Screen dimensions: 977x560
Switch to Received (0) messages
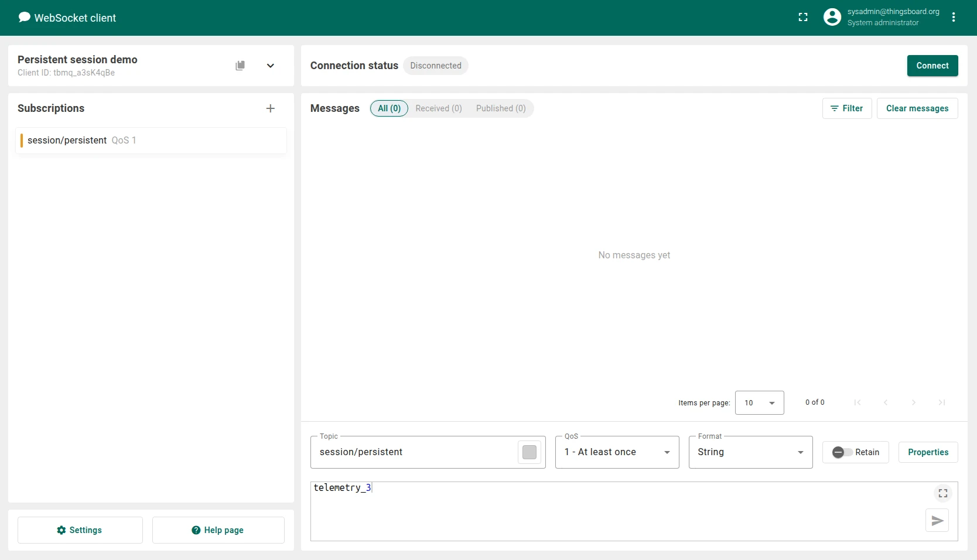click(x=439, y=108)
